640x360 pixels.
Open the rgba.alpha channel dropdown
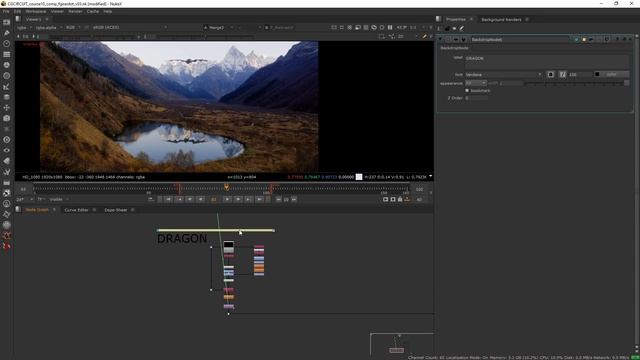click(49, 27)
